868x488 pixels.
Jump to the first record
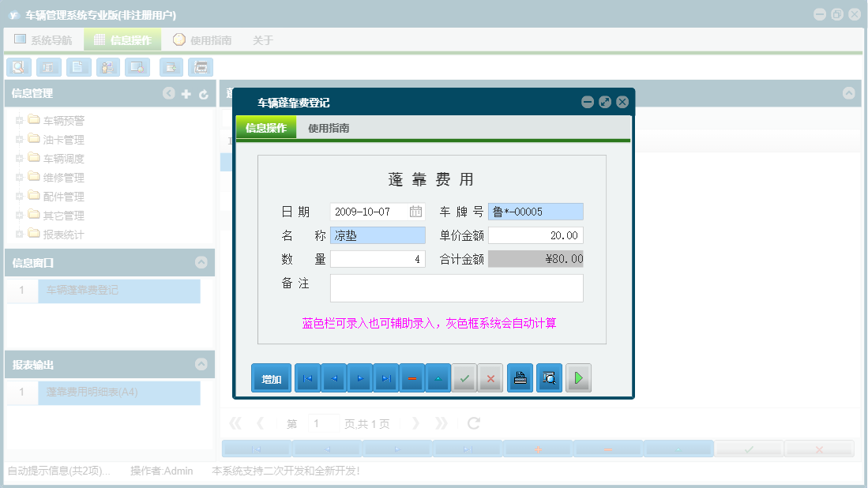pyautogui.click(x=307, y=377)
